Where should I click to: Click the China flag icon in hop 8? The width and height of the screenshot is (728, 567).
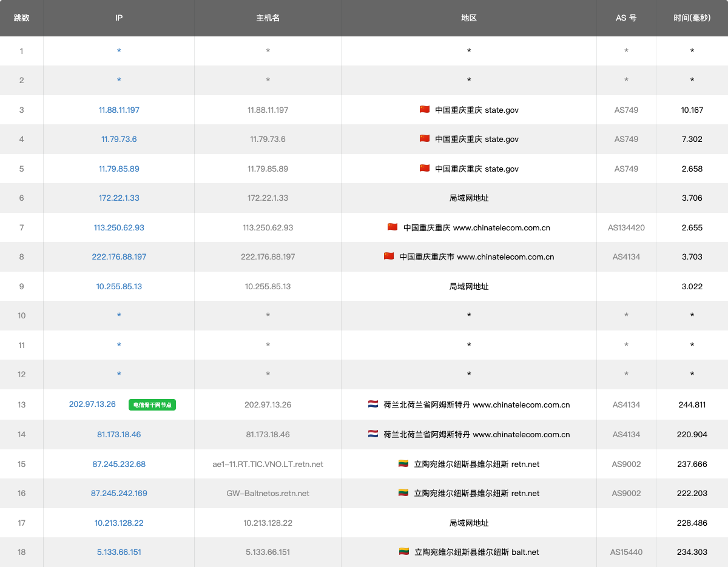click(x=389, y=257)
